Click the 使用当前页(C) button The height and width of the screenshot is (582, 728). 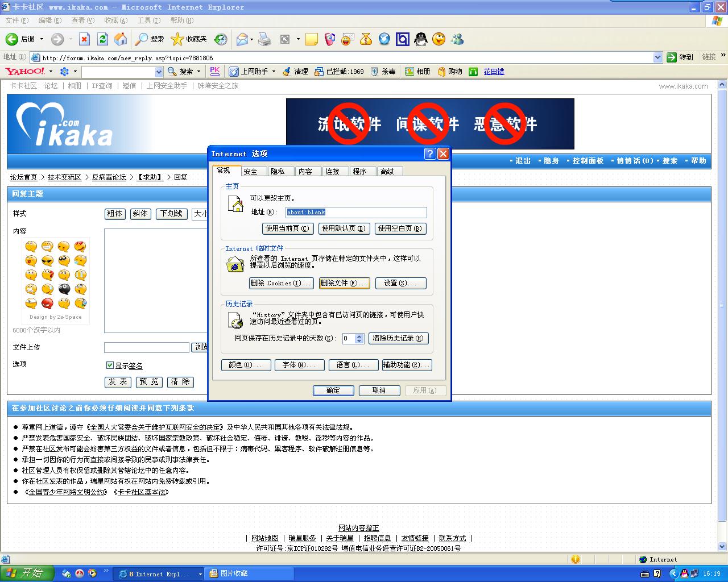[x=288, y=228]
